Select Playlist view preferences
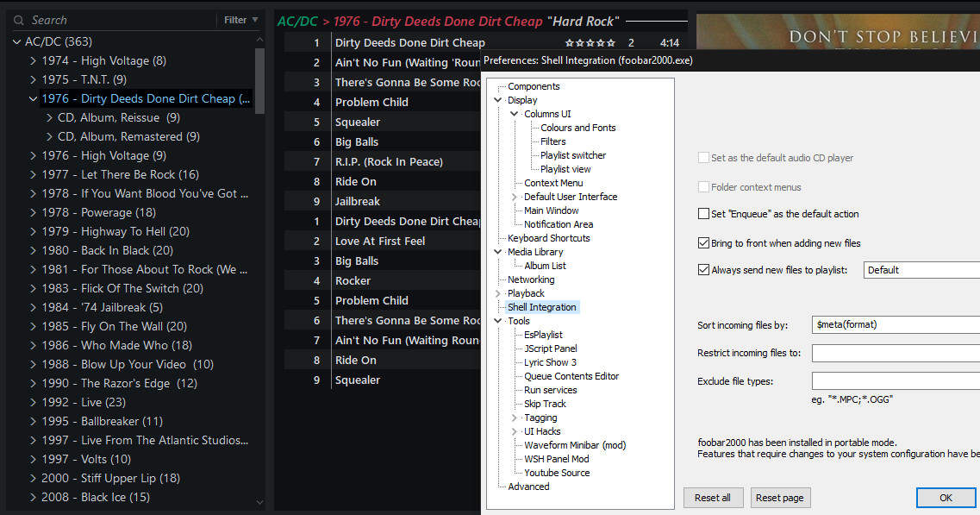 click(x=565, y=169)
